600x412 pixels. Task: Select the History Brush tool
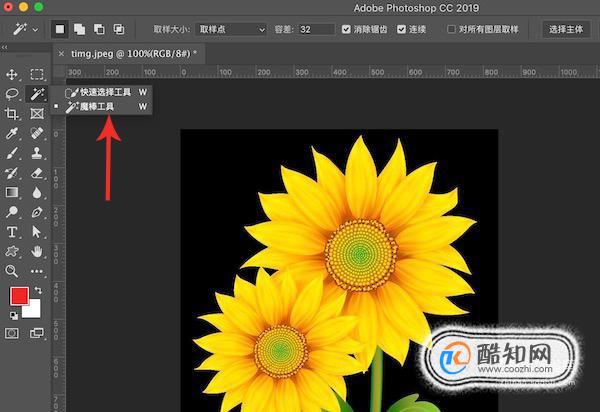[x=12, y=173]
